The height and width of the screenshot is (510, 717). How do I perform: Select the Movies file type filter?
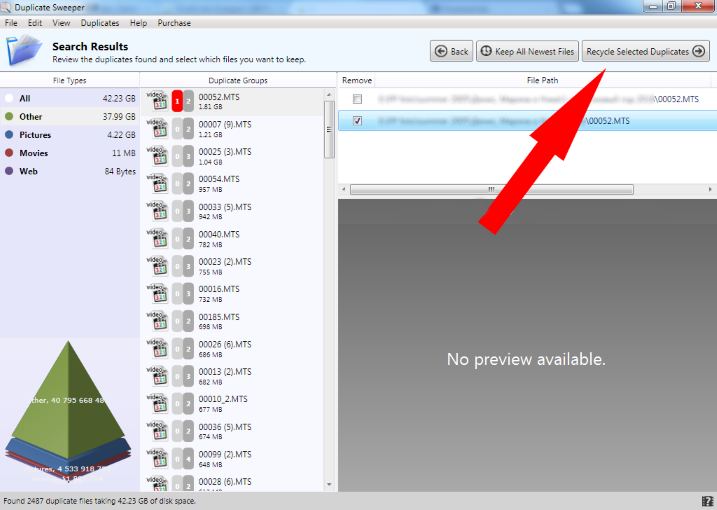[33, 153]
